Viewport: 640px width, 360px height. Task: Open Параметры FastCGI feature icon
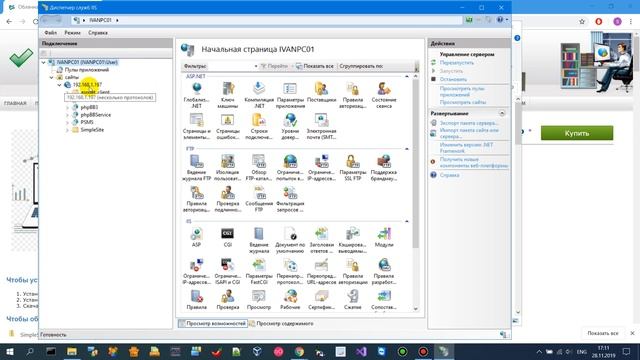click(x=259, y=271)
